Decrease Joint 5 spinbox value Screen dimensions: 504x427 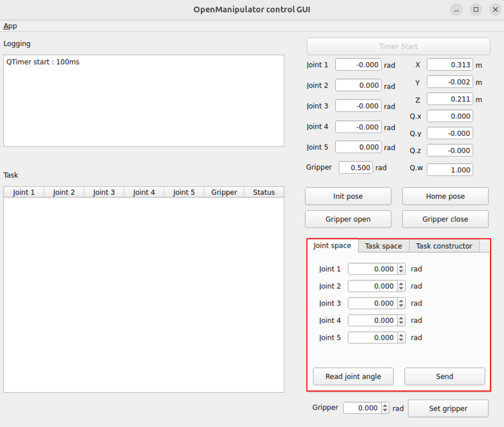[401, 340]
